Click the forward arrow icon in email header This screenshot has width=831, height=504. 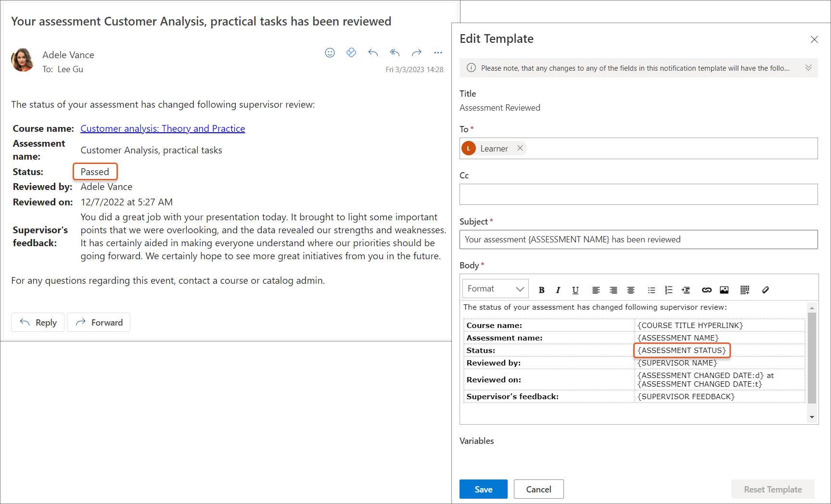(417, 53)
